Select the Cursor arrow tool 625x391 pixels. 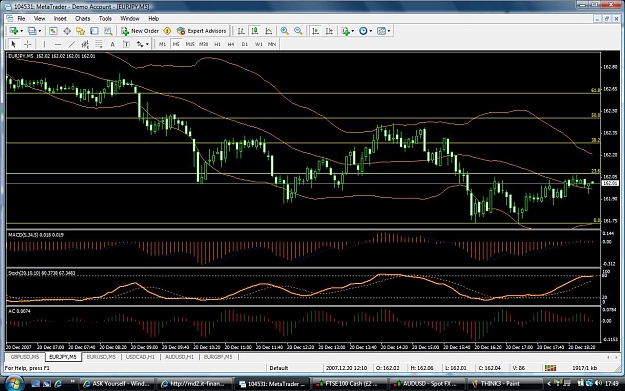point(14,44)
